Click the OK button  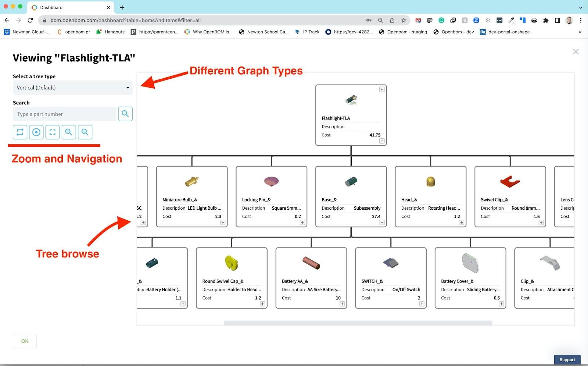25,341
